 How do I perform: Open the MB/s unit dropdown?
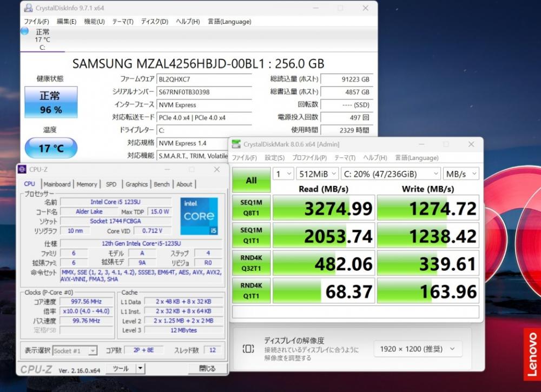coord(461,174)
